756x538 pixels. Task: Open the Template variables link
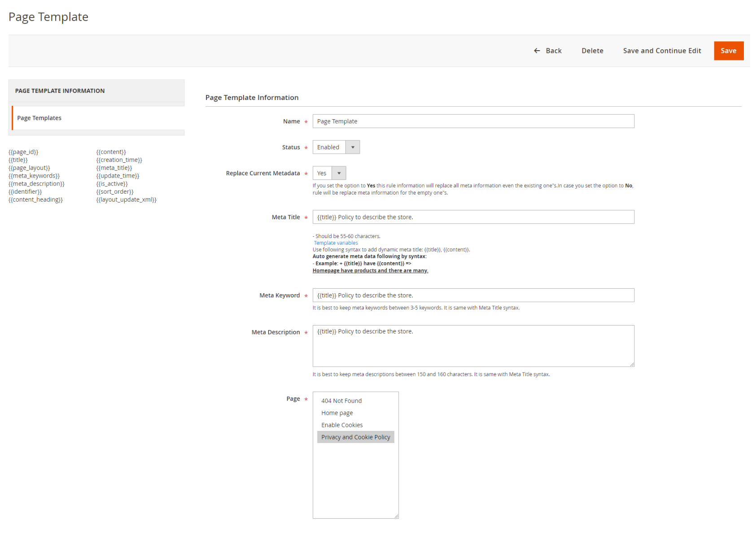[336, 243]
